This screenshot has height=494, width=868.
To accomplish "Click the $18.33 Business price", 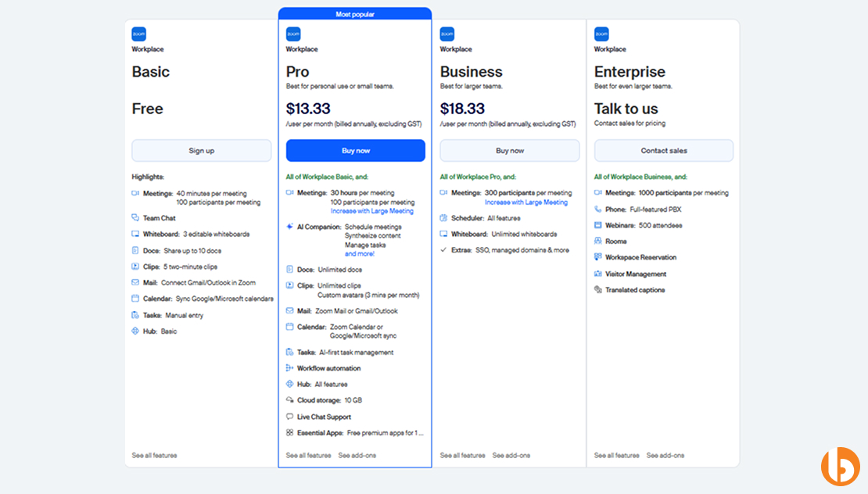I will pos(462,109).
